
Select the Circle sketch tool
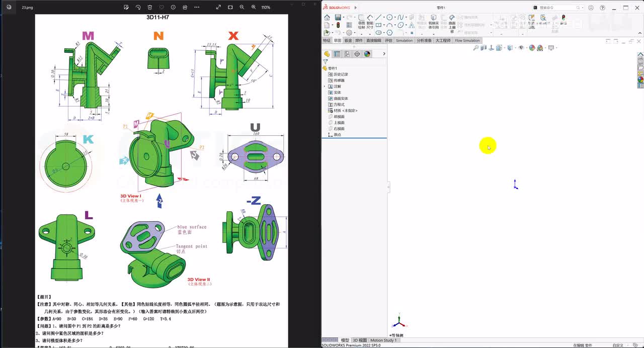[389, 18]
